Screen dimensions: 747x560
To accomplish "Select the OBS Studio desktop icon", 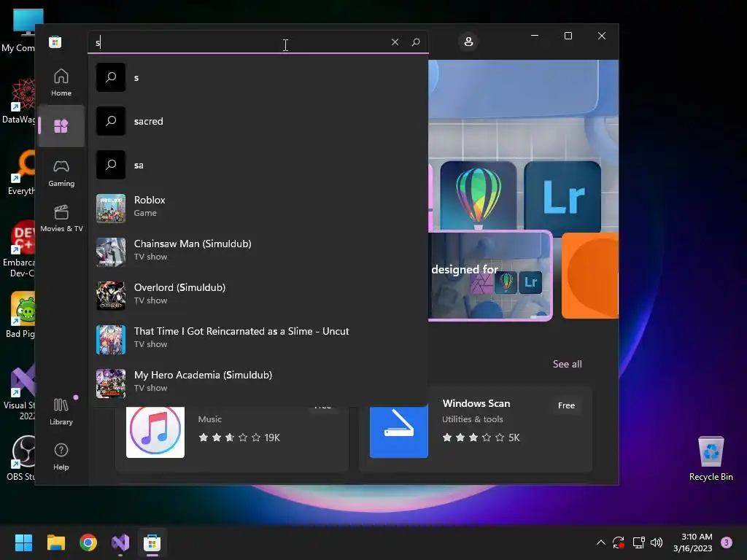I will (21, 458).
